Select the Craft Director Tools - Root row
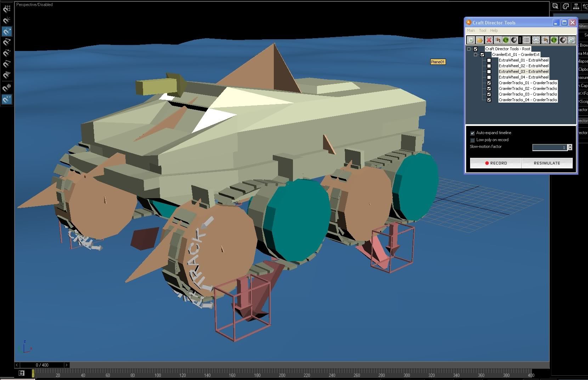The height and width of the screenshot is (380, 588). coord(508,49)
